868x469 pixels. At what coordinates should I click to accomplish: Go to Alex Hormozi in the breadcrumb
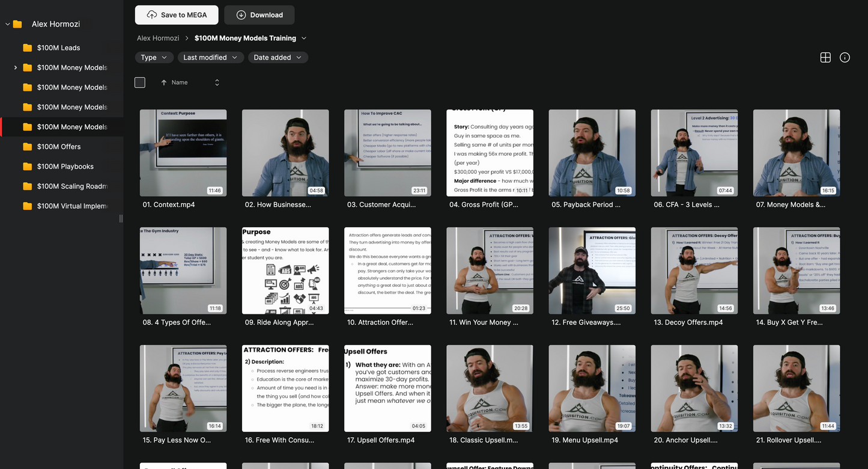click(x=158, y=38)
